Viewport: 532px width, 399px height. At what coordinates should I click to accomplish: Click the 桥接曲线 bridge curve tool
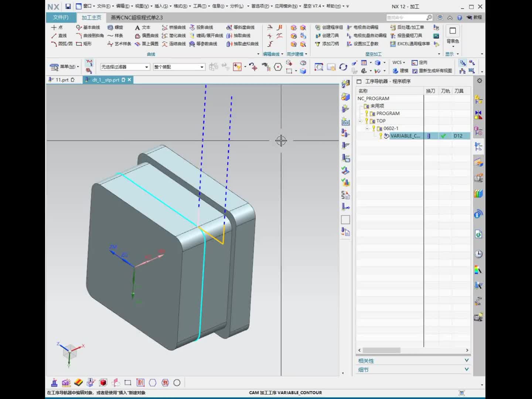174,27
